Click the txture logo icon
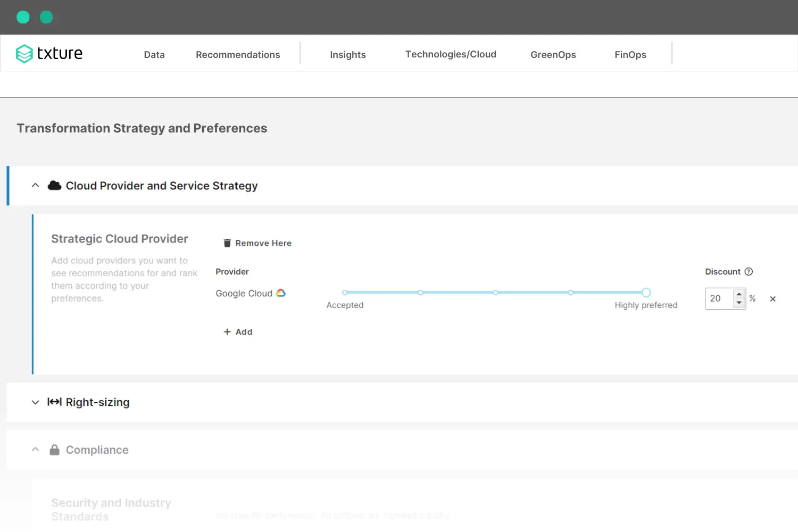Screen dimensions: 798x532 pos(24,54)
